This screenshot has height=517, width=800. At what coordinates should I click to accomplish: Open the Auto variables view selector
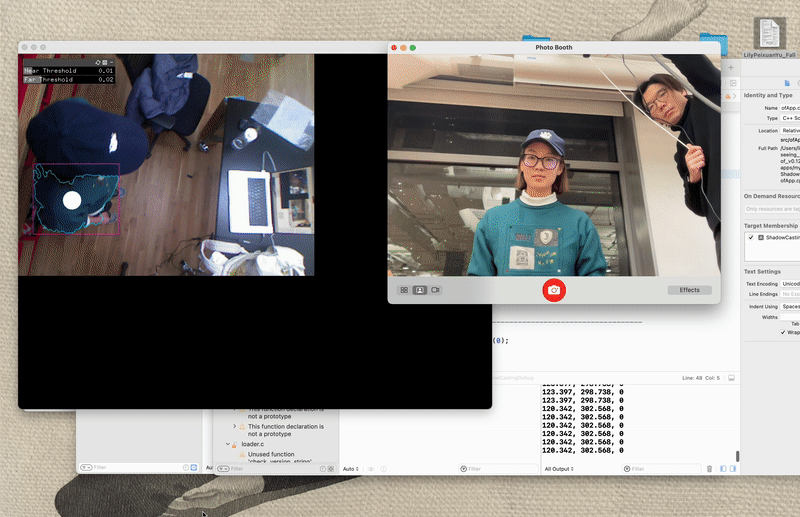[351, 468]
